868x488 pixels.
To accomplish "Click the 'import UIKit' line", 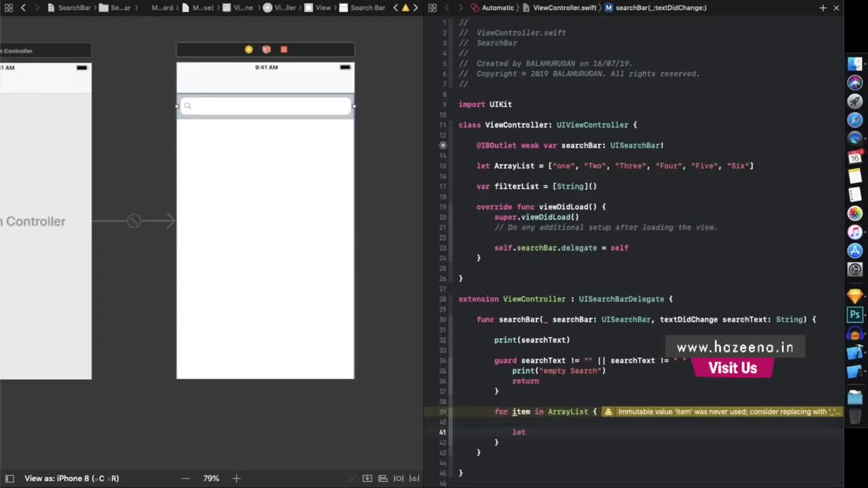I will [x=485, y=104].
